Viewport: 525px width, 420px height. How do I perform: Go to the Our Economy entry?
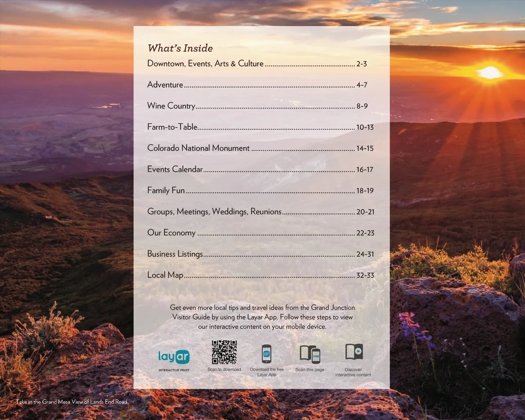[x=171, y=233]
